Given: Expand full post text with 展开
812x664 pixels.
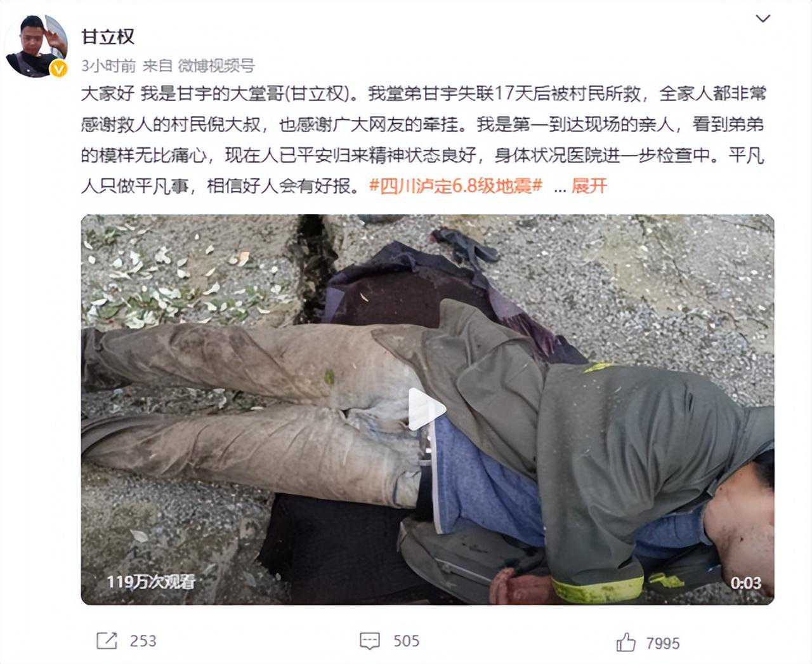Looking at the screenshot, I should click(x=589, y=186).
